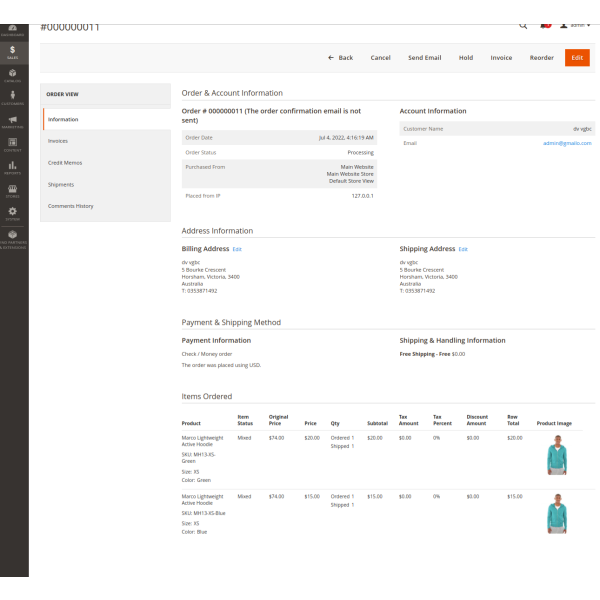
Task: Edit the Billing Address link
Action: [x=237, y=249]
